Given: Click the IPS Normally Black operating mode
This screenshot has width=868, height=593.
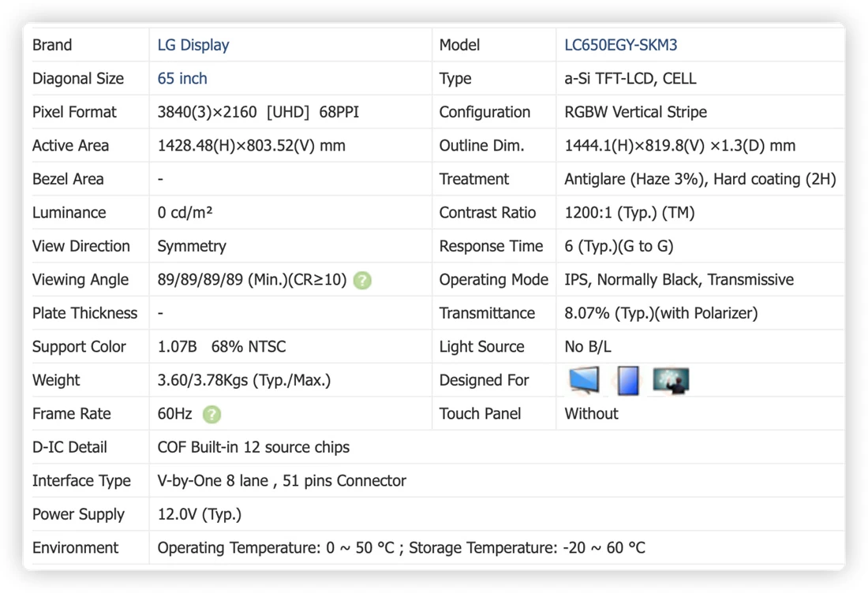Looking at the screenshot, I should (679, 280).
